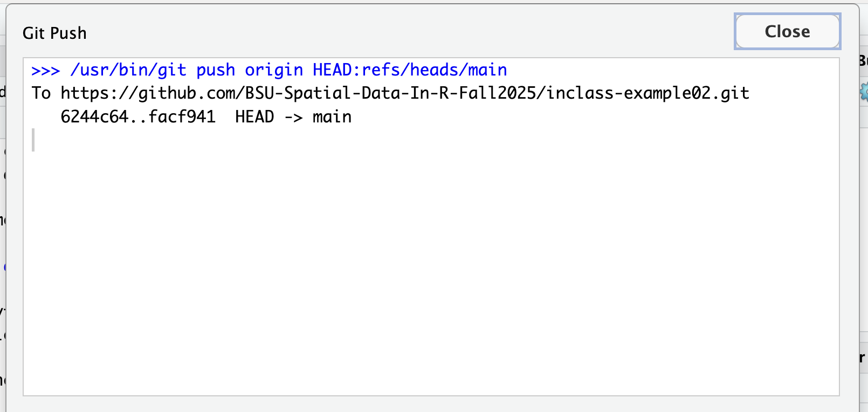Click 'inclass-example02.git' in the URL
868x412 pixels.
(x=648, y=93)
